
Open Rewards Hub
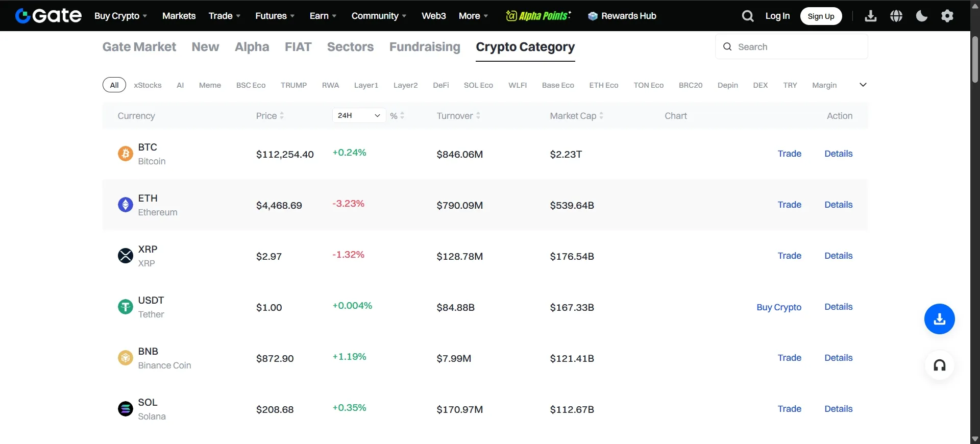[622, 16]
